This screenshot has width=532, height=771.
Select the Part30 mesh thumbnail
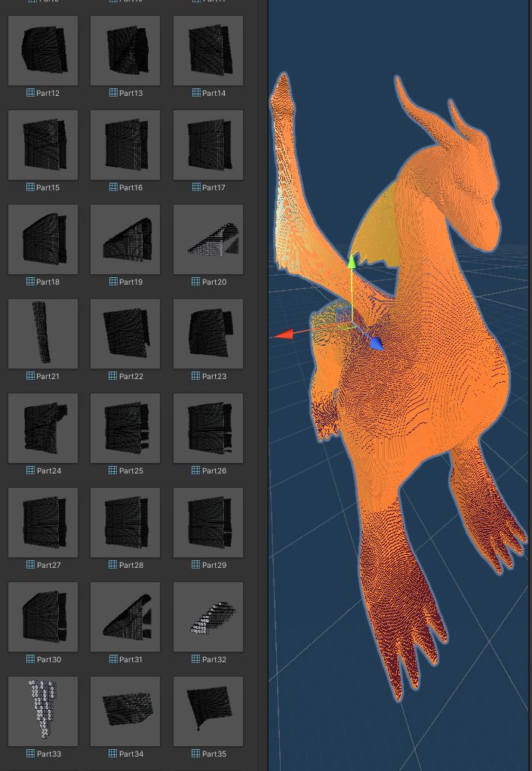[43, 617]
